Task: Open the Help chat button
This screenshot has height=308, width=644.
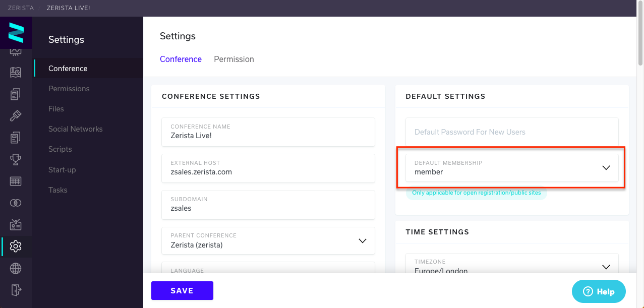Action: tap(599, 291)
